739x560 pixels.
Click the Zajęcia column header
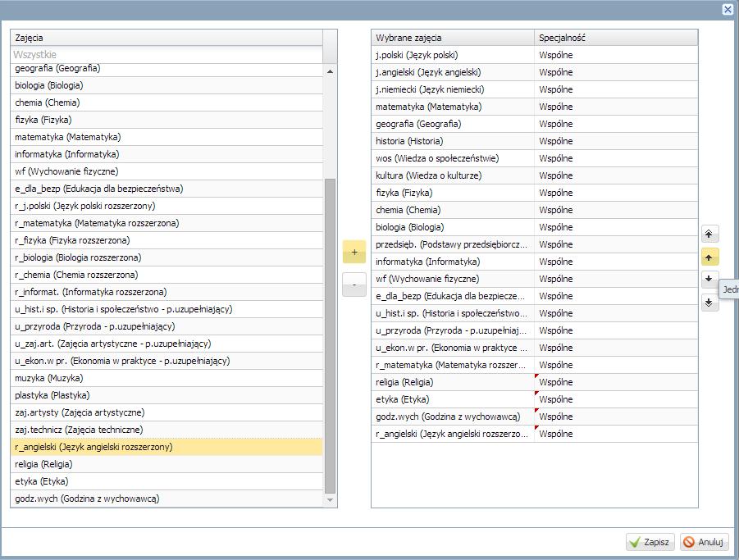point(167,38)
